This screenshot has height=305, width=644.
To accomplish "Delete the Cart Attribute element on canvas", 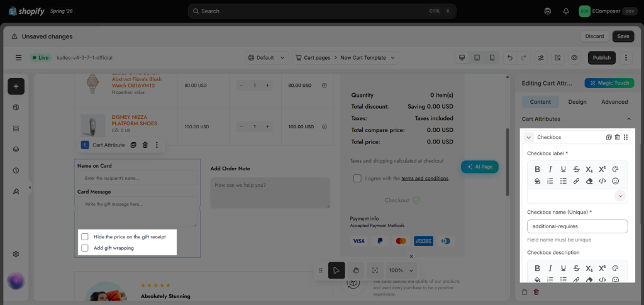I will pos(145,145).
